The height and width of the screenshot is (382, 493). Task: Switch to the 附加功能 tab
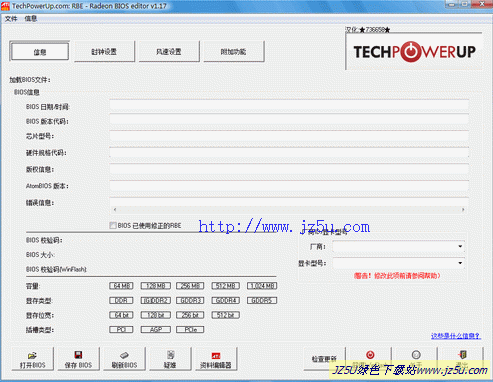tap(234, 52)
